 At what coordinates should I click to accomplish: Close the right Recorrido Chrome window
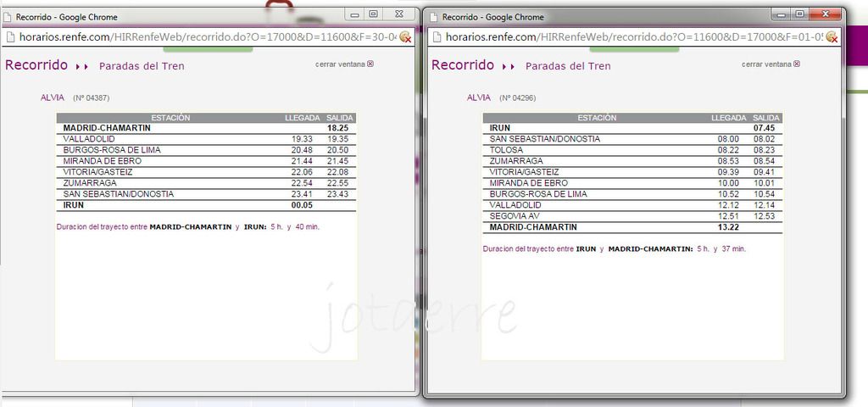point(826,14)
